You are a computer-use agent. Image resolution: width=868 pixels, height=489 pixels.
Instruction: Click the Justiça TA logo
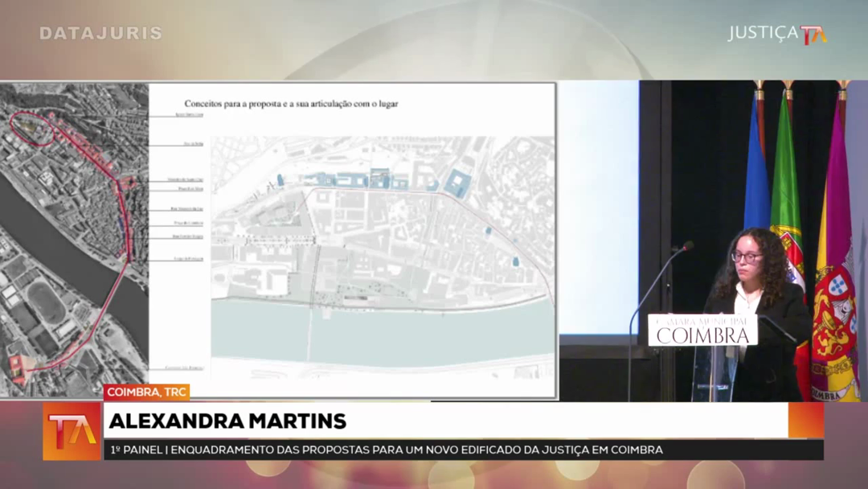(x=777, y=34)
